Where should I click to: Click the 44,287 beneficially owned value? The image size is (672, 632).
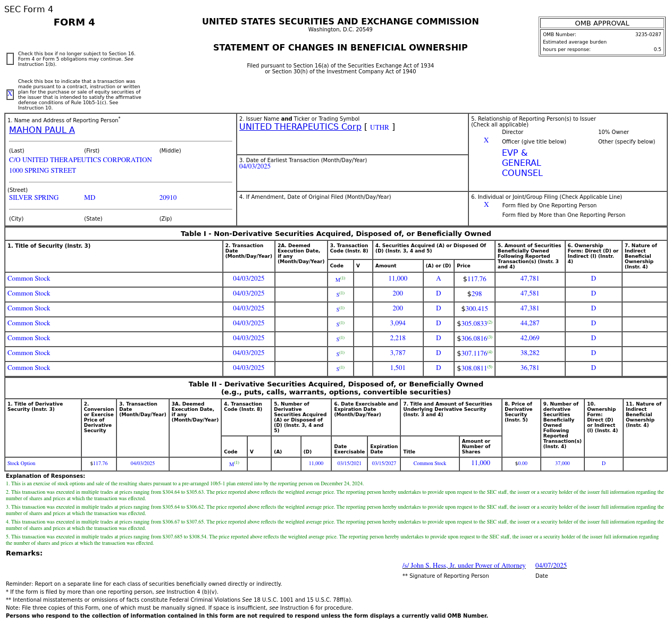530,323
